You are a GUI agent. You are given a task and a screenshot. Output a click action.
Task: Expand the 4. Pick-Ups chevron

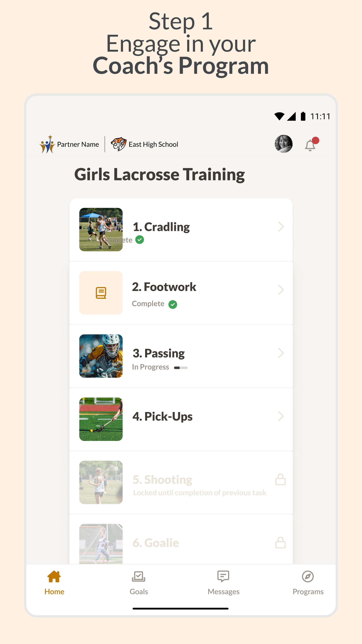click(281, 416)
